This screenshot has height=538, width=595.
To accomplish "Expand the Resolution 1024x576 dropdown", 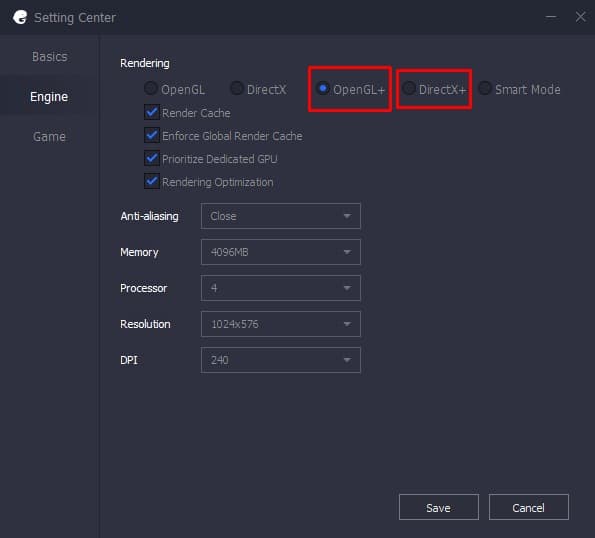I will pos(281,324).
